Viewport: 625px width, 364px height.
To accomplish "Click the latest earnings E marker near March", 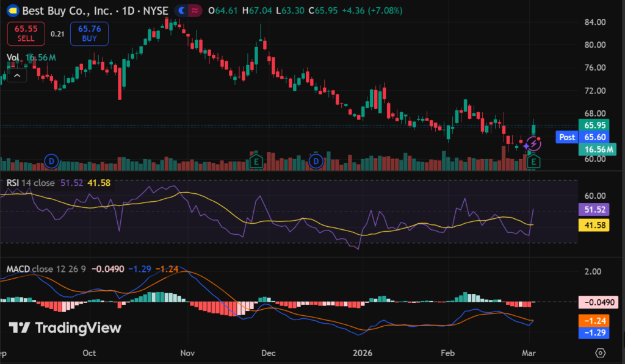I will pyautogui.click(x=533, y=162).
